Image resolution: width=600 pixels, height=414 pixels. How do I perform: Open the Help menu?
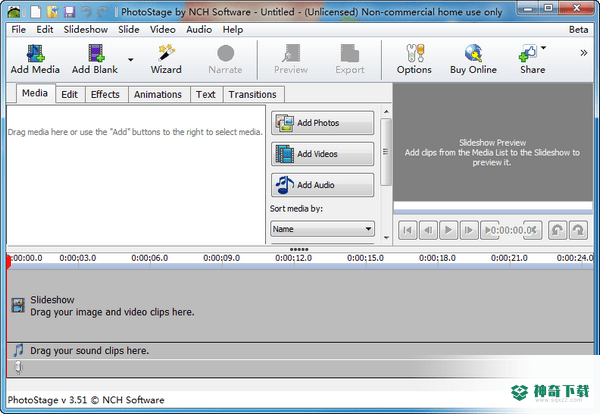coord(233,29)
